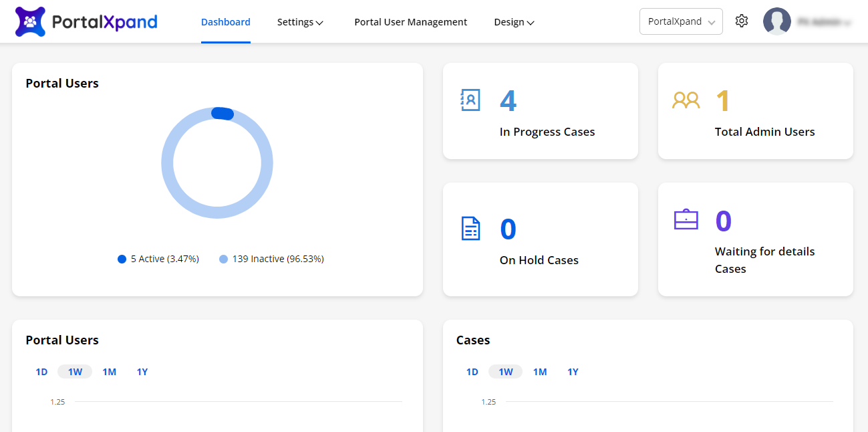Click the user avatar profile picture

[x=776, y=21]
